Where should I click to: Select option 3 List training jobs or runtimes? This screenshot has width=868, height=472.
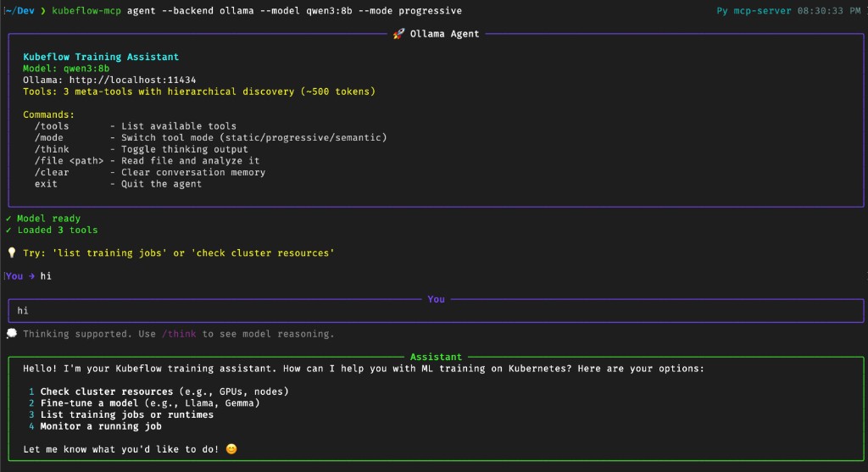[x=121, y=414]
